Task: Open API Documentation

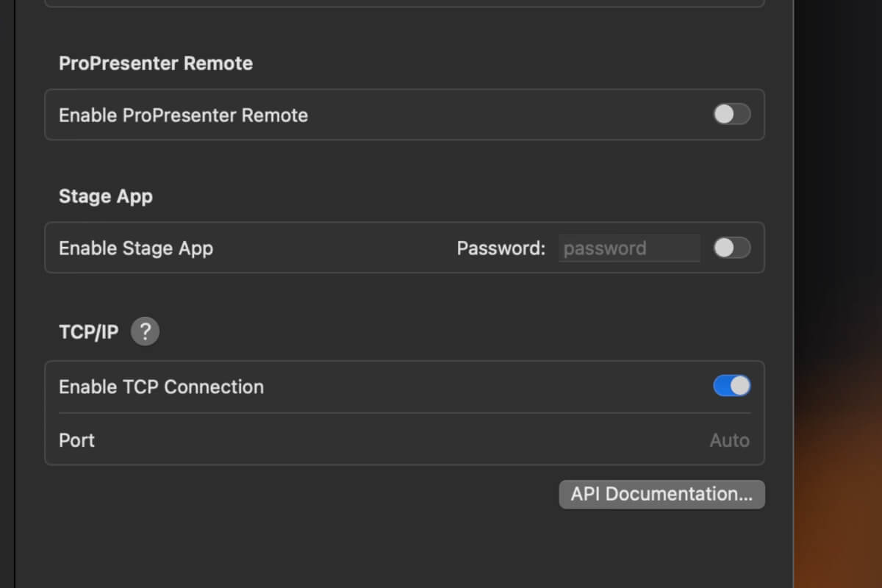Action: click(x=661, y=494)
